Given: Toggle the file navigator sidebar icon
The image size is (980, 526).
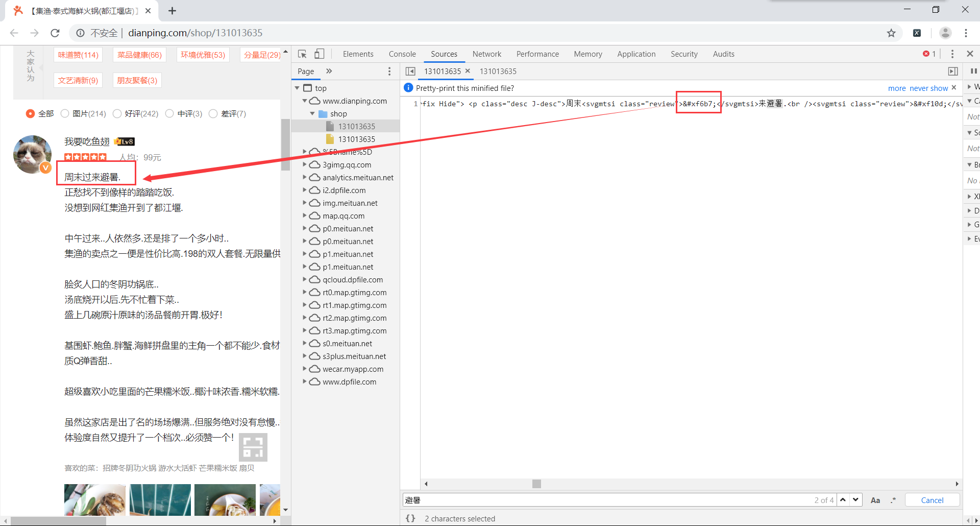Looking at the screenshot, I should pos(410,71).
